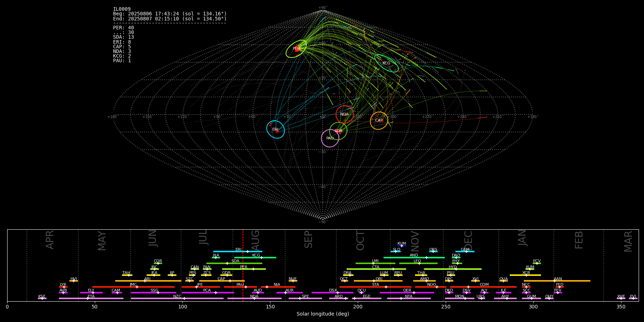
Task: Click the ORI shower bar on the timeline
Action: [x=378, y=281]
